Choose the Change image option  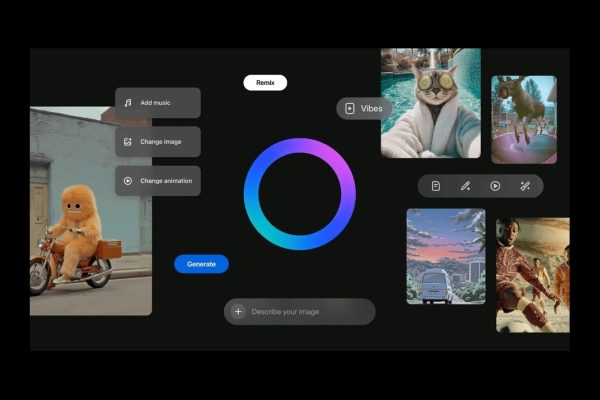(x=160, y=142)
